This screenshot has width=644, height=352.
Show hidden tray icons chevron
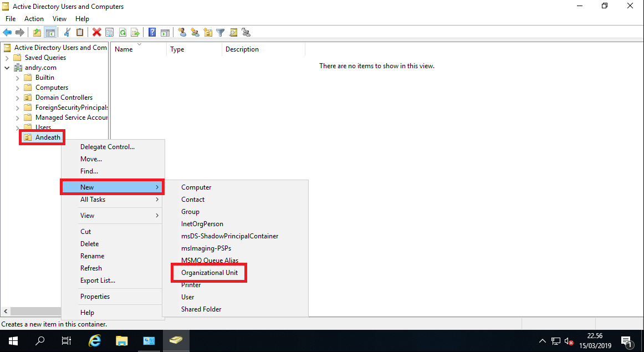pyautogui.click(x=542, y=341)
